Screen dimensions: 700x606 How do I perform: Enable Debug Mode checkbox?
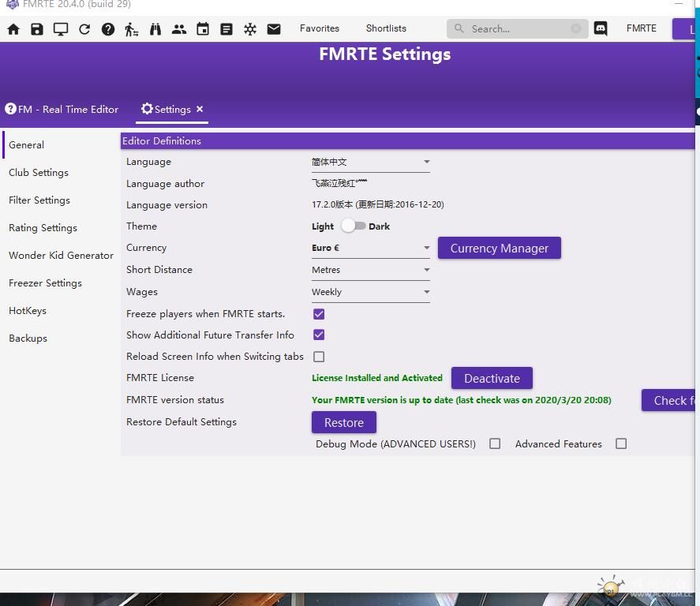click(495, 444)
